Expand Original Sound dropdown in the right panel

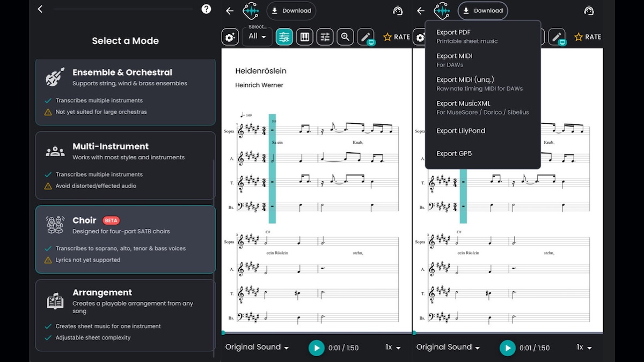tap(448, 348)
